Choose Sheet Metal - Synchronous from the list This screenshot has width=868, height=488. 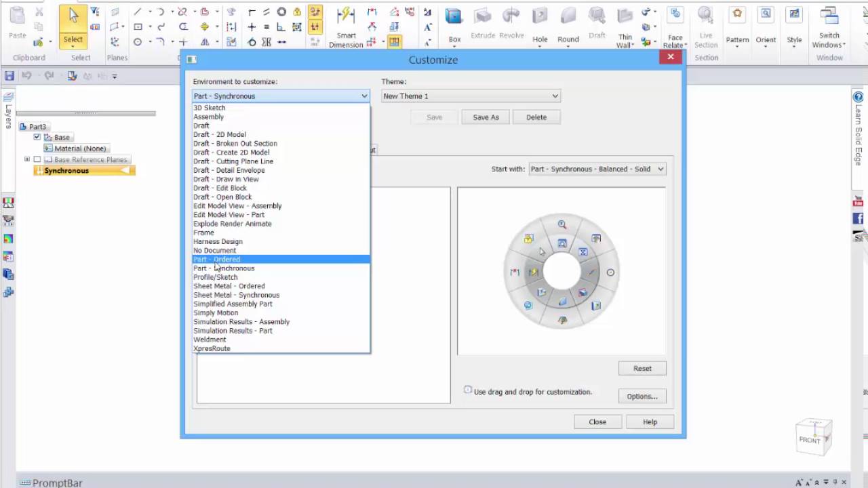pyautogui.click(x=281, y=295)
